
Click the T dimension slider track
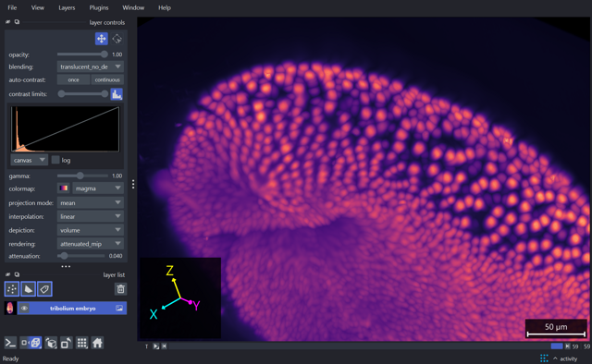click(365, 346)
